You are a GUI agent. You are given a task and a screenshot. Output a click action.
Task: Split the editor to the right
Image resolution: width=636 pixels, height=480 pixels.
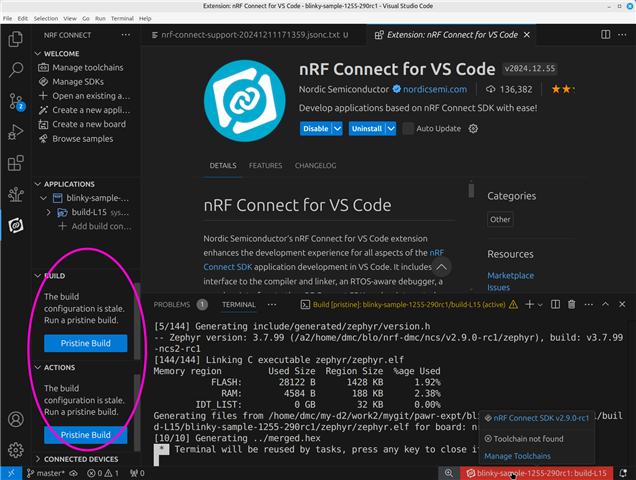[605, 35]
